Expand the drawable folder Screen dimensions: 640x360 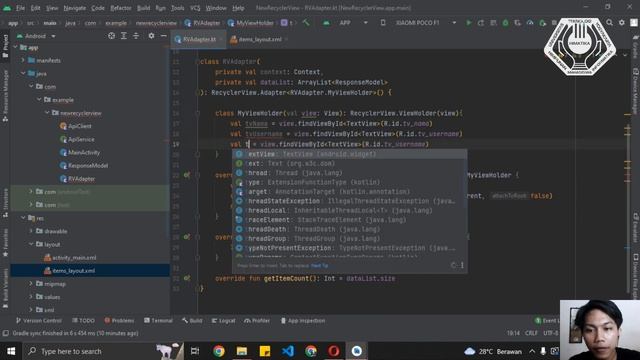coord(31,231)
